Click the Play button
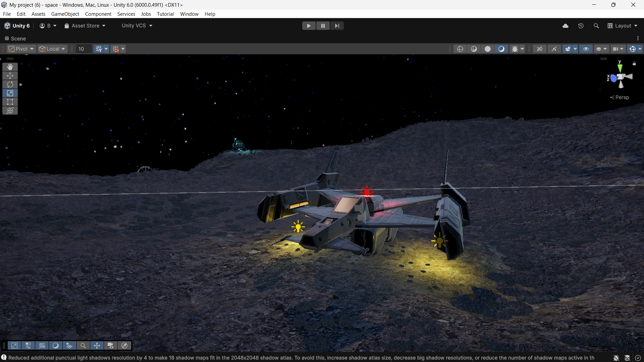The height and width of the screenshot is (362, 644). (309, 26)
